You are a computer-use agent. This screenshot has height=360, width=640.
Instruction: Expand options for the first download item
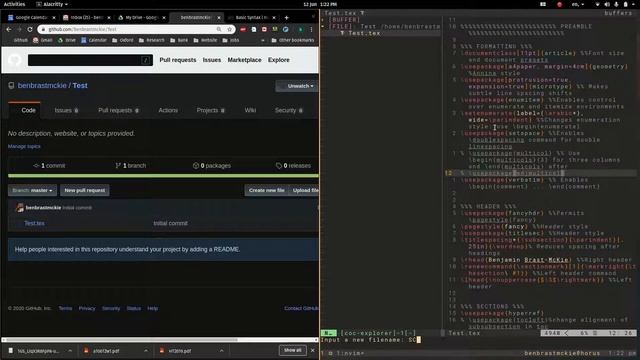tap(70, 351)
